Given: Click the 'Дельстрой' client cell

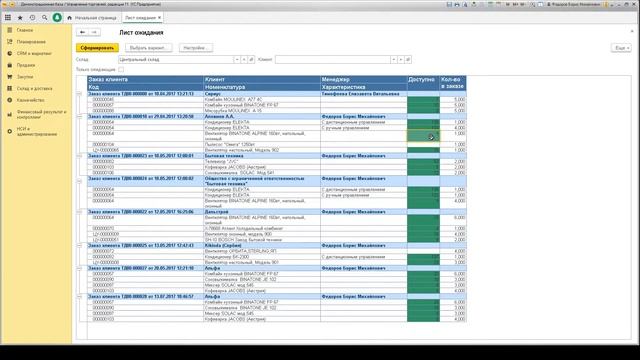Looking at the screenshot, I should coord(262,212).
